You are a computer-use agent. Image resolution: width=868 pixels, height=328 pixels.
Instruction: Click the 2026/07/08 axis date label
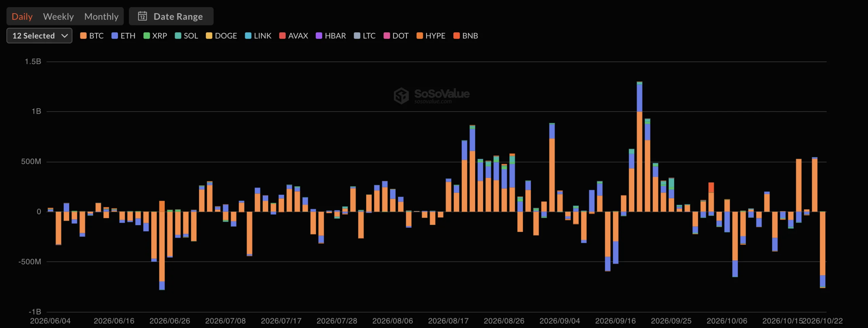click(x=225, y=321)
